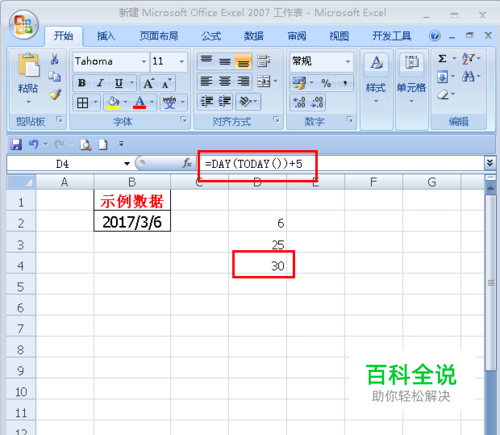Undo from quick access toolbar

[x=33, y=144]
